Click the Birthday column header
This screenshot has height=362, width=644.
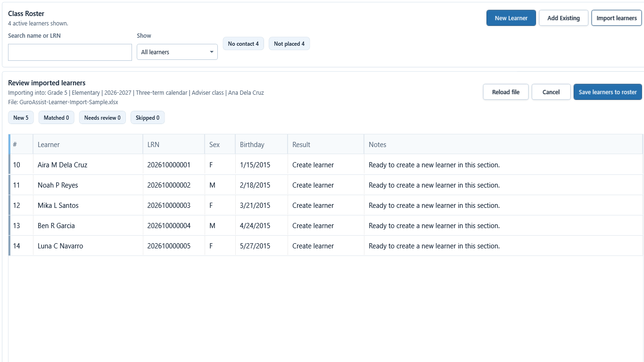(261, 144)
